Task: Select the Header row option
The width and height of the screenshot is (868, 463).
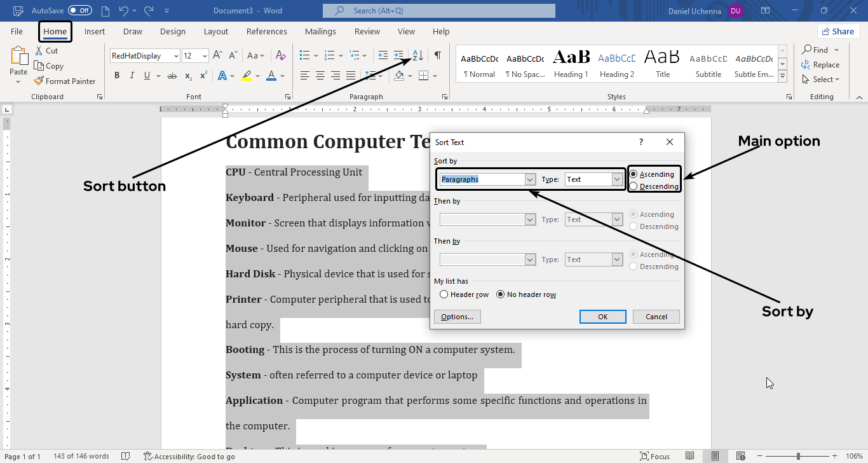Action: [444, 294]
